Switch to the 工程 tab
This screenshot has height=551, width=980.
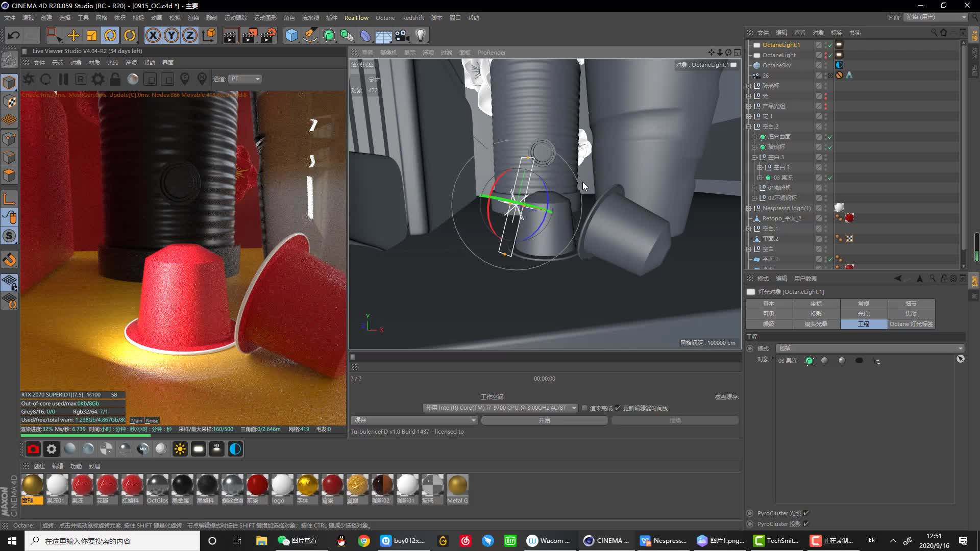pos(864,324)
